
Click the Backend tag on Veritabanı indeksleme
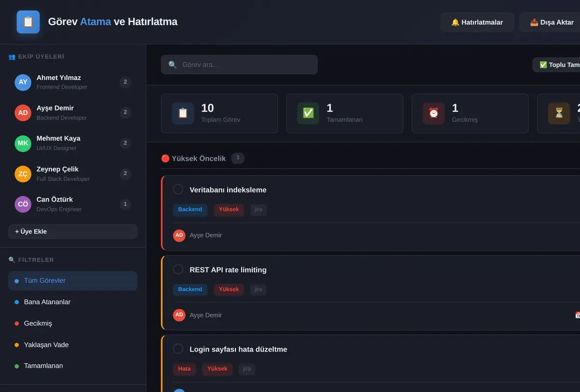(190, 210)
